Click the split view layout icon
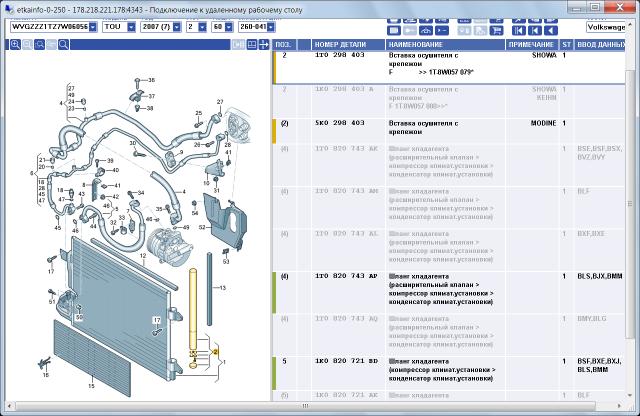The image size is (640, 416). pos(252,44)
